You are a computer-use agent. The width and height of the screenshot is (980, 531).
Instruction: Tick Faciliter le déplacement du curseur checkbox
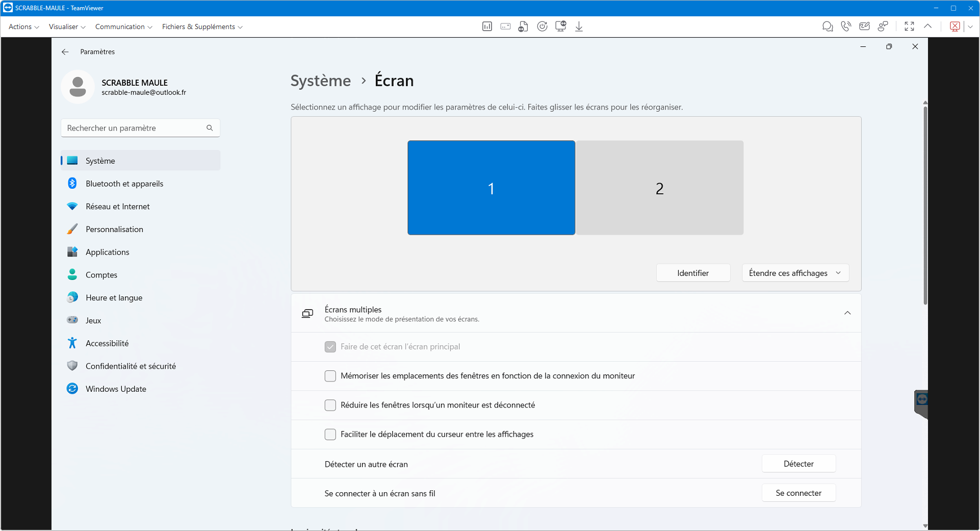coord(330,434)
